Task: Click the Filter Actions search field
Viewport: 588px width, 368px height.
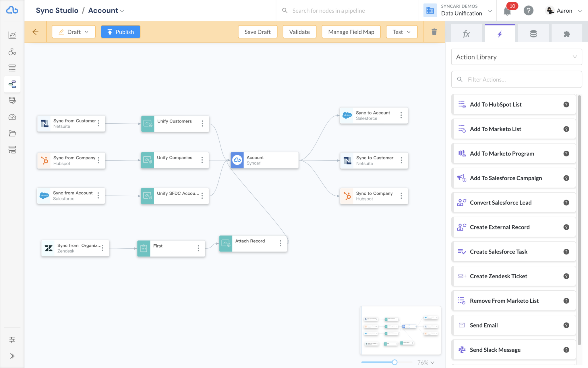Action: tap(517, 79)
